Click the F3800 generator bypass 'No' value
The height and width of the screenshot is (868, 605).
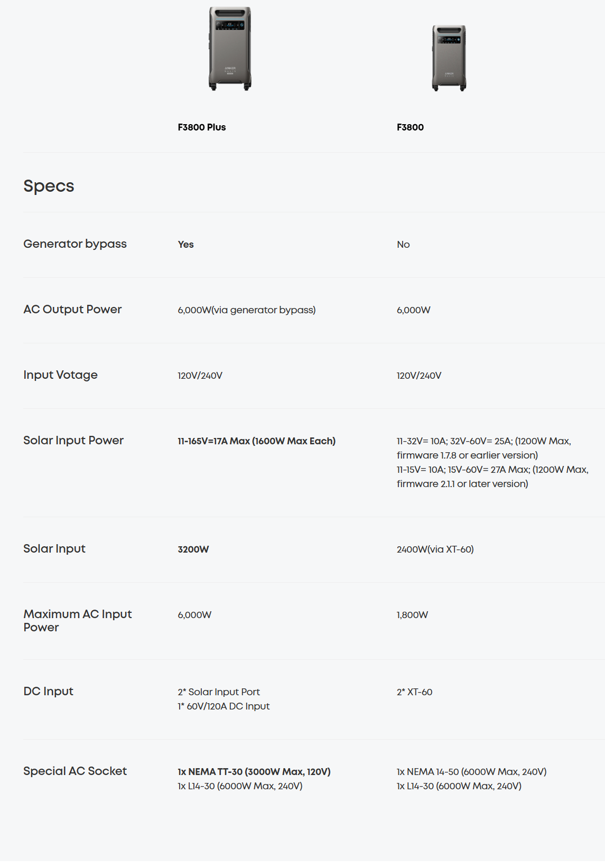(403, 245)
